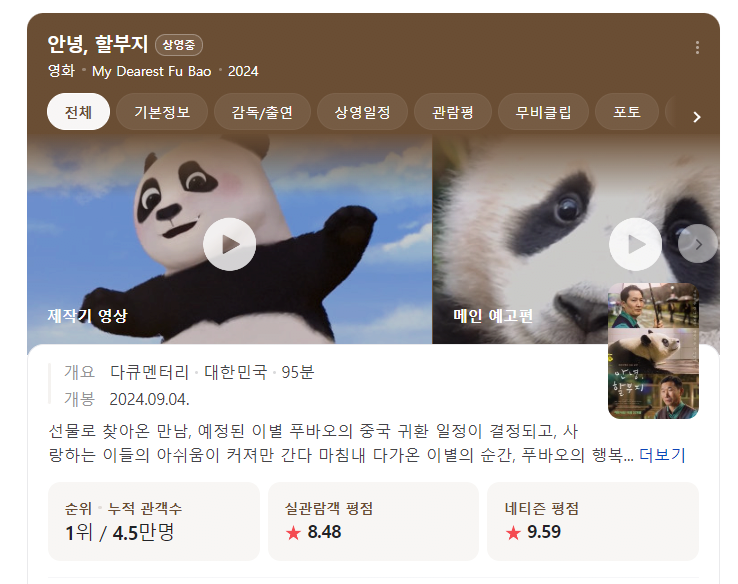This screenshot has height=584, width=738.
Task: Open the 네티즌 평점 9.59 card
Action: coord(593,521)
